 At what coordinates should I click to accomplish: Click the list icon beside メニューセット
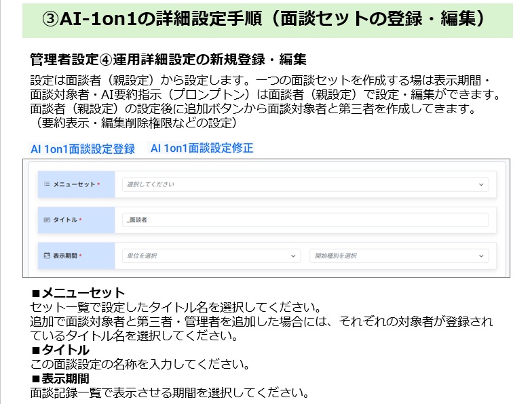(x=47, y=184)
